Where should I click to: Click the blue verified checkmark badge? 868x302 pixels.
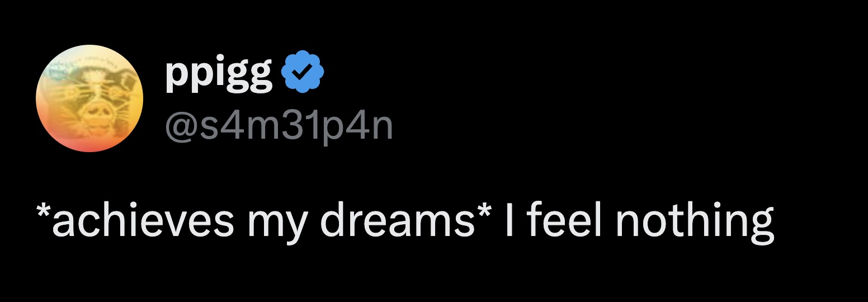(301, 73)
